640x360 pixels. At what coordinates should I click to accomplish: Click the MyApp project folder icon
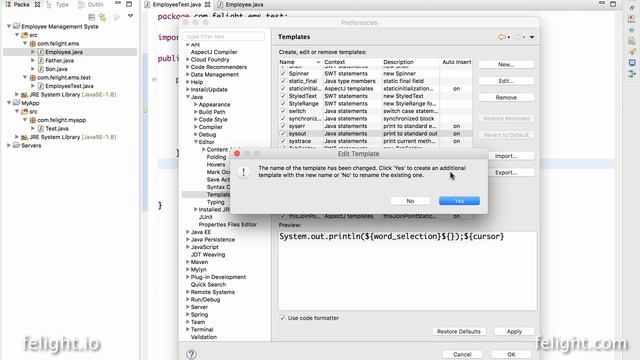point(17,103)
